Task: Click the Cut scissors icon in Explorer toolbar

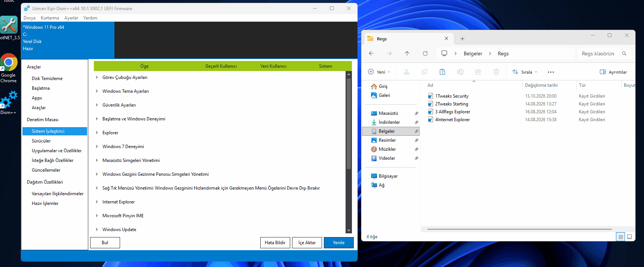Action: 407,72
